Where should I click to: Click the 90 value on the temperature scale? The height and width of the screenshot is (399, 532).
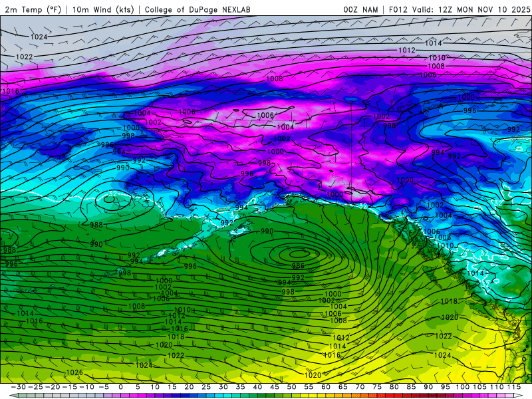point(428,387)
